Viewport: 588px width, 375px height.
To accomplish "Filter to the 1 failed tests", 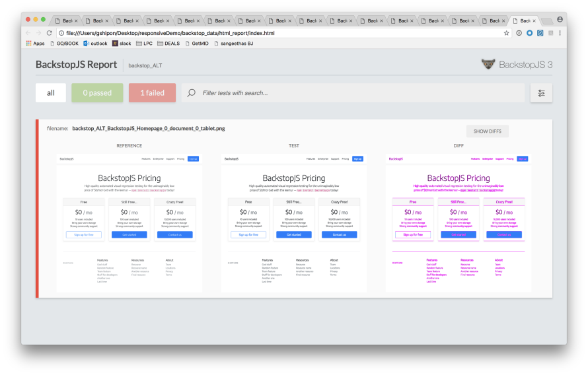I will [x=152, y=93].
